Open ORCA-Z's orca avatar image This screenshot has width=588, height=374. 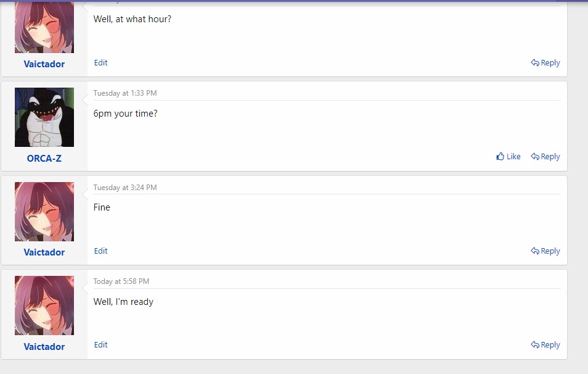tap(44, 117)
